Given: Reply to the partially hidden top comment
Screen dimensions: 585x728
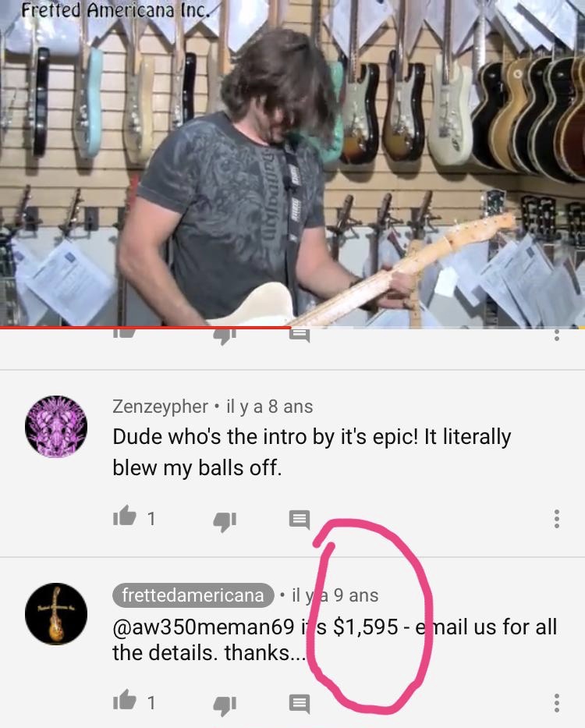Looking at the screenshot, I should (300, 336).
